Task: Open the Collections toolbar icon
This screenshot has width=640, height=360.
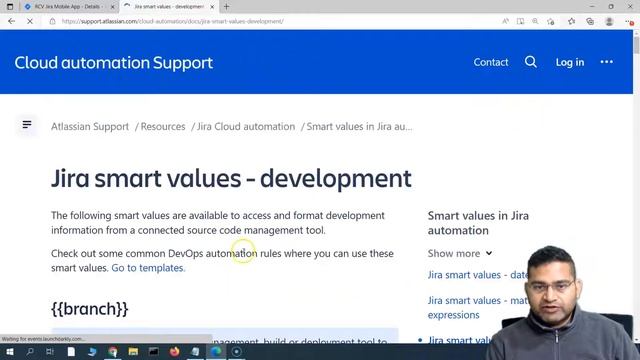Action: (590, 21)
